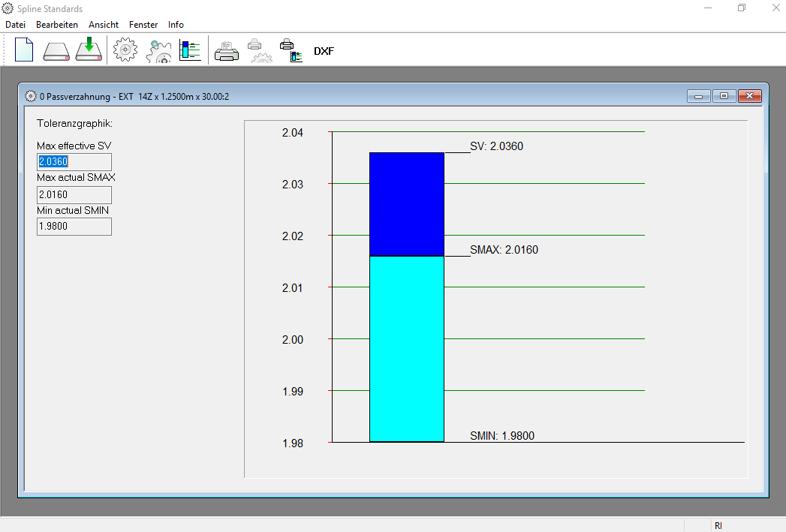Open the Bearbeiten menu
This screenshot has width=786, height=532.
pos(57,25)
